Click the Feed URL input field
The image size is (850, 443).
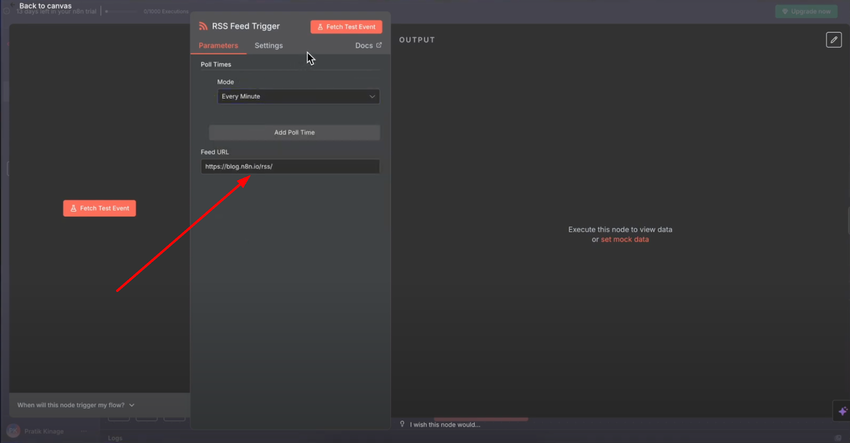click(x=290, y=166)
